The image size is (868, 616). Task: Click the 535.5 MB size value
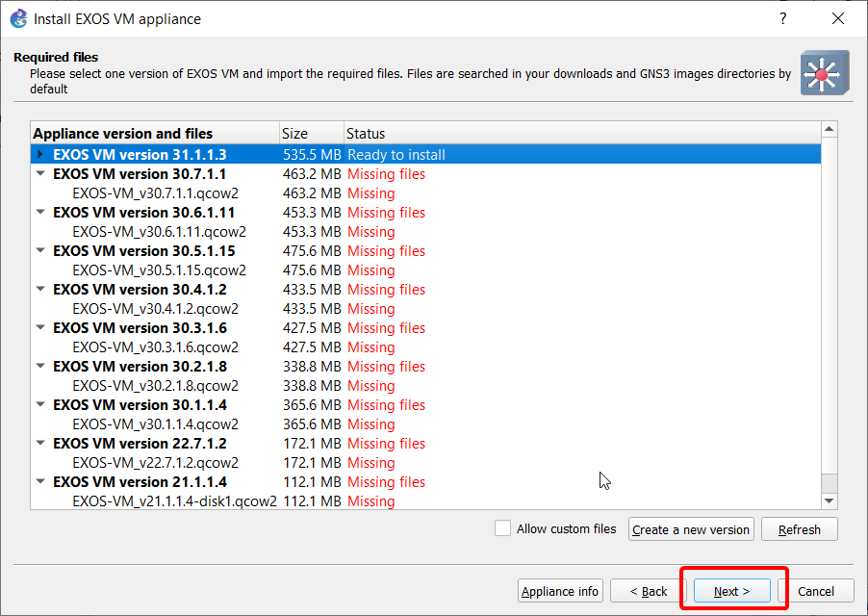tap(312, 154)
